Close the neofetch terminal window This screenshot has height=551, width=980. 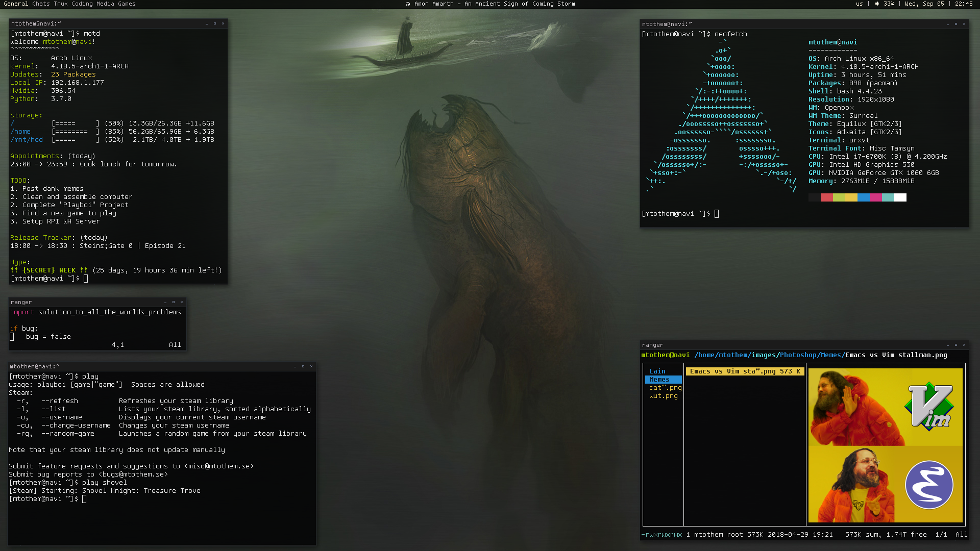964,24
